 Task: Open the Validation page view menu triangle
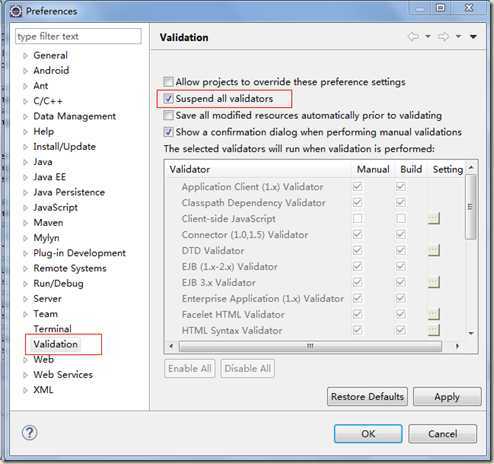click(x=473, y=36)
